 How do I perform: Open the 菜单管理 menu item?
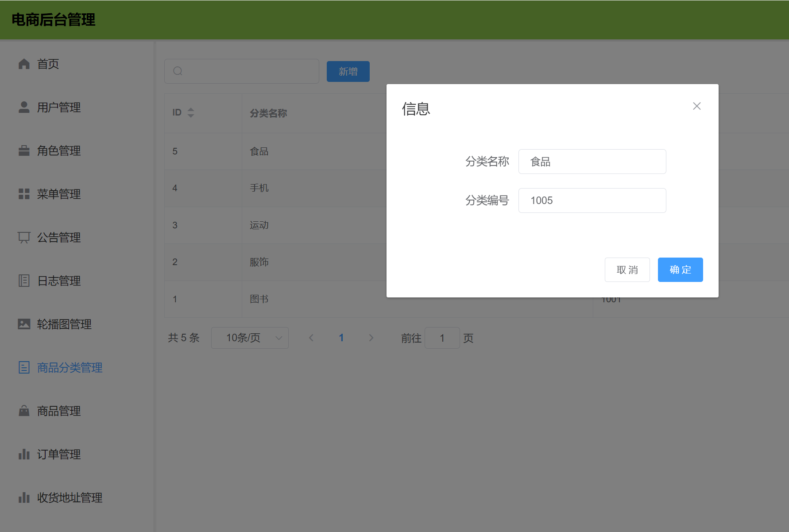(x=77, y=194)
